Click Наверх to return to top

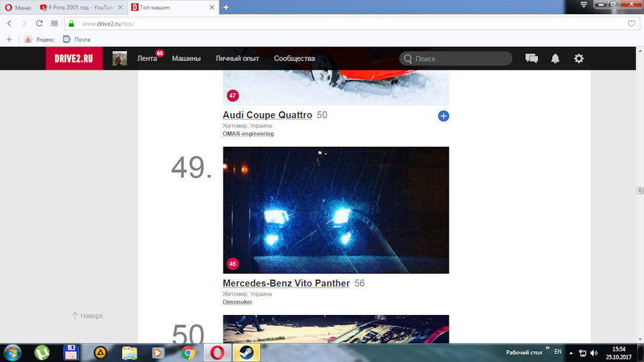[x=87, y=316]
